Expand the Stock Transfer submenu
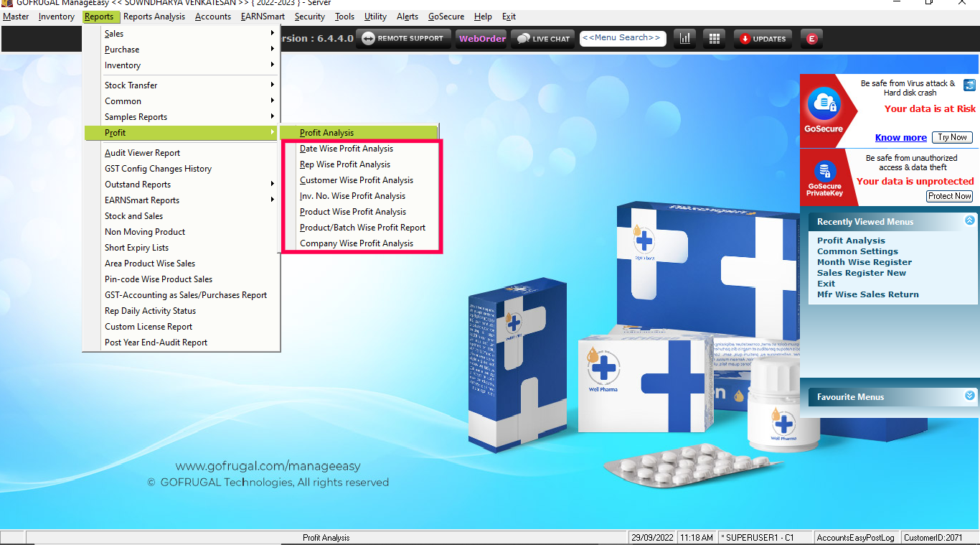Viewport: 980px width, 545px height. pyautogui.click(x=182, y=85)
